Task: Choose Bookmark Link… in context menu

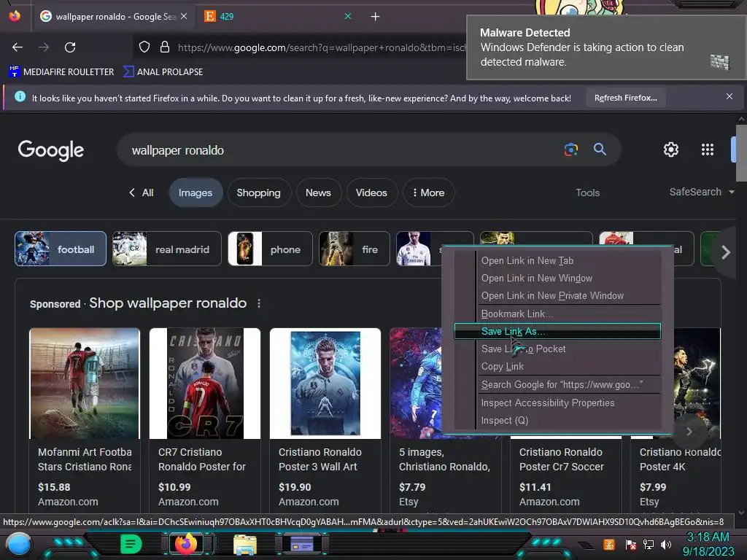Action: point(557,314)
